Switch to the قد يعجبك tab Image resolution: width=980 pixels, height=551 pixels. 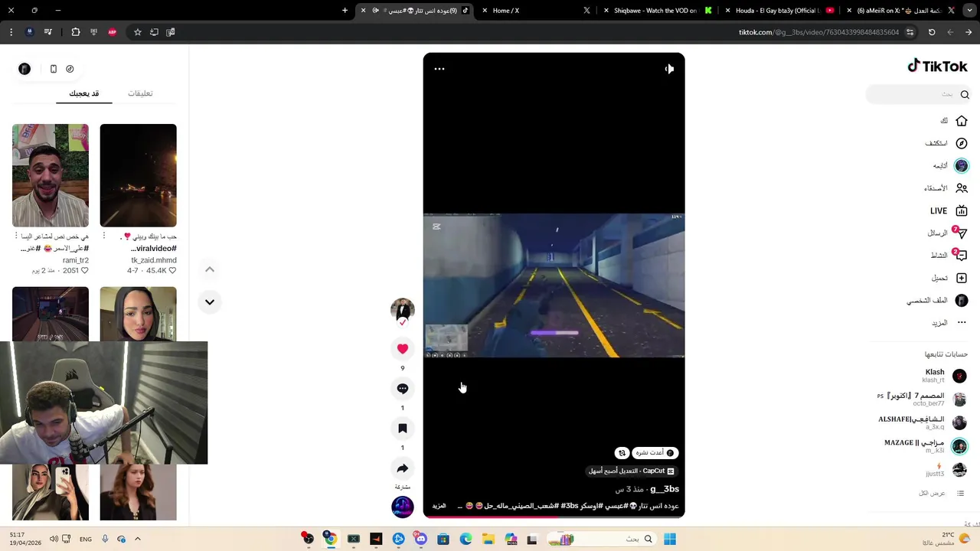(84, 93)
